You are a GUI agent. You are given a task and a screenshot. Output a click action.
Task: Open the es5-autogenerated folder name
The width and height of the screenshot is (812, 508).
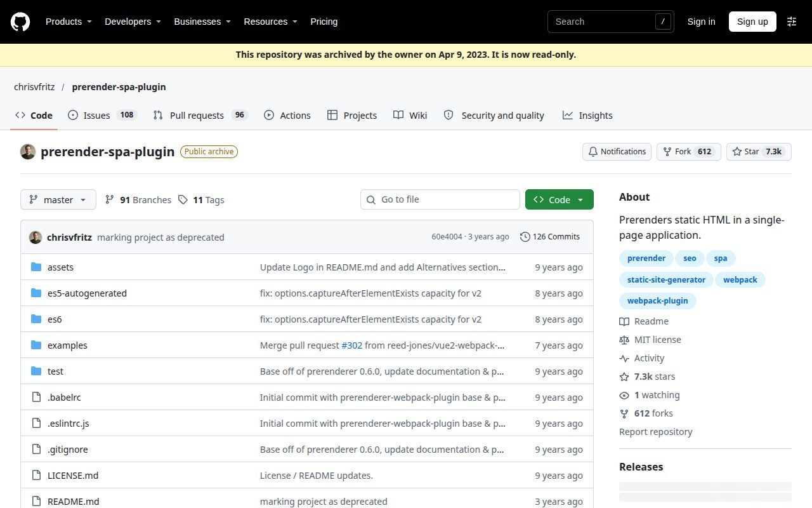click(x=87, y=293)
